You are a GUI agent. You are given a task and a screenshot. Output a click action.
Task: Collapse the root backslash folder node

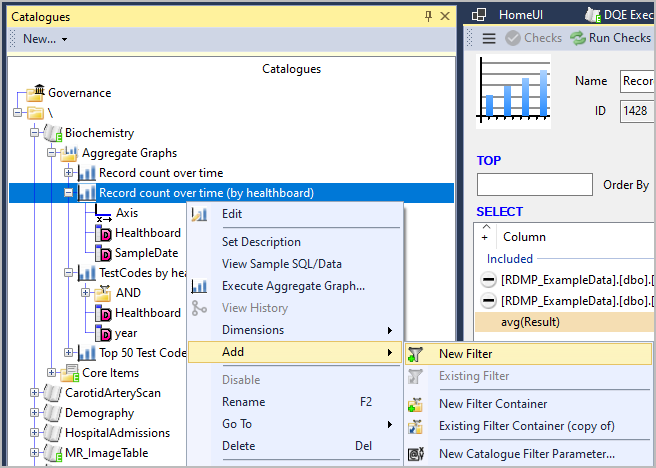18,113
